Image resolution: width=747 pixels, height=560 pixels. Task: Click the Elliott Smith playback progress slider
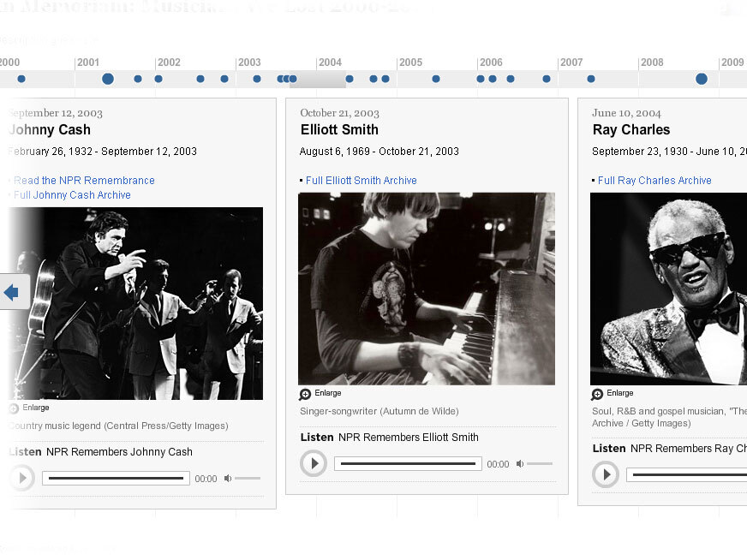(x=408, y=463)
